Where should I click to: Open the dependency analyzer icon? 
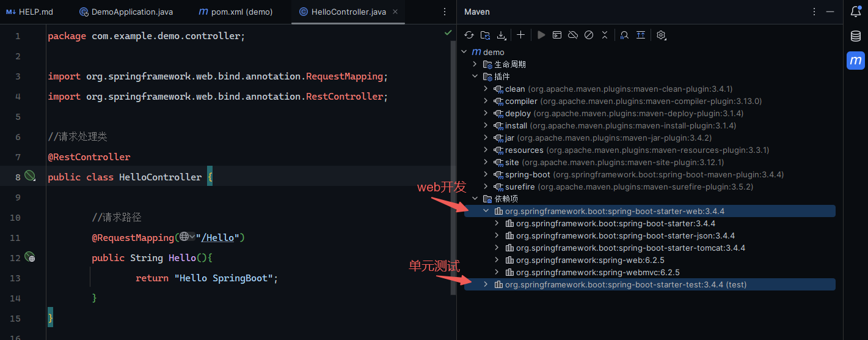point(624,35)
